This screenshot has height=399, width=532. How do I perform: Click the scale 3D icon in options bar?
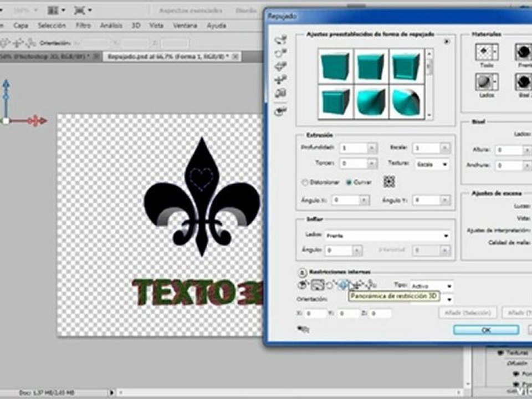tap(30, 43)
